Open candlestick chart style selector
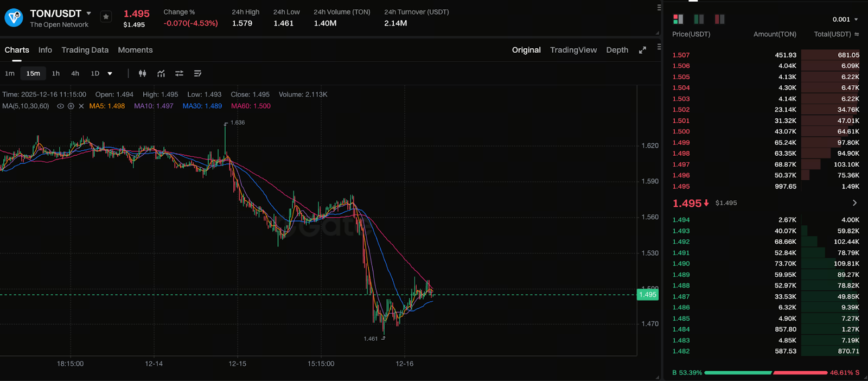Viewport: 868px width, 381px height. 142,73
